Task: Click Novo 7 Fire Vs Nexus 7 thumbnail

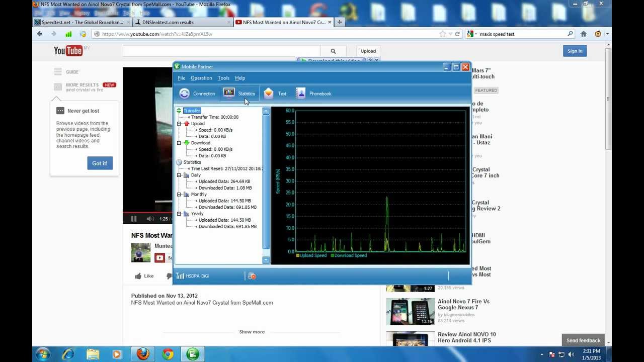Action: coord(410,312)
